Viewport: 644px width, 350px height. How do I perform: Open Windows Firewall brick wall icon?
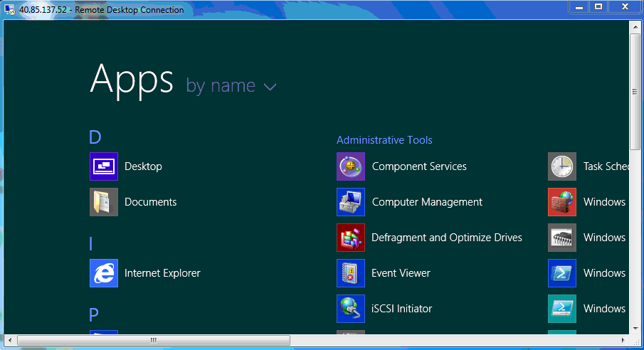coord(562,202)
